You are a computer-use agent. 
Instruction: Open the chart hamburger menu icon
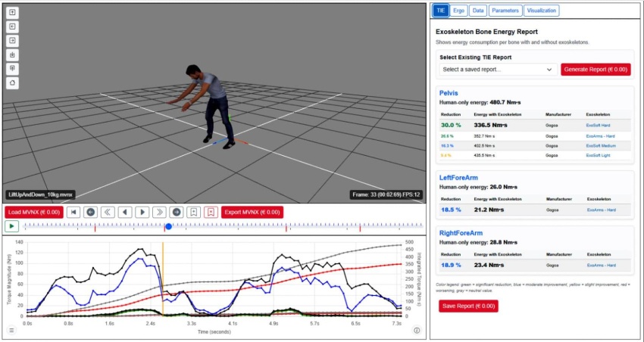[11, 330]
